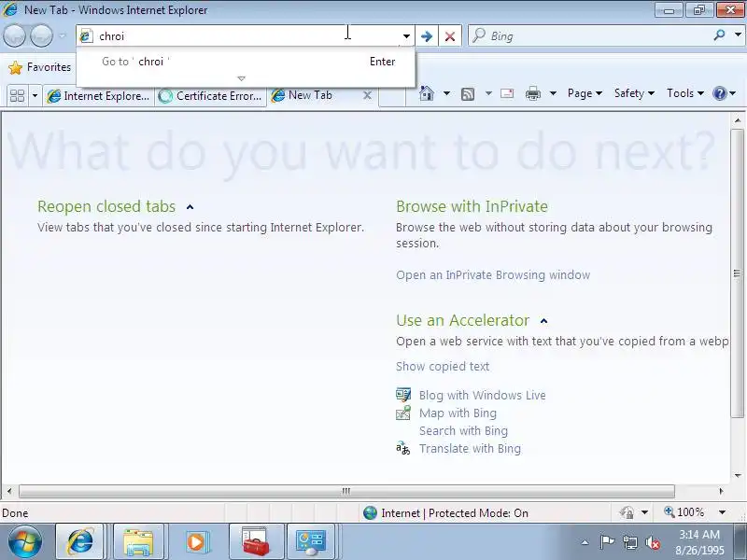Viewport: 747px width, 560px height.
Task: Close the New Tab tab
Action: [x=367, y=95]
